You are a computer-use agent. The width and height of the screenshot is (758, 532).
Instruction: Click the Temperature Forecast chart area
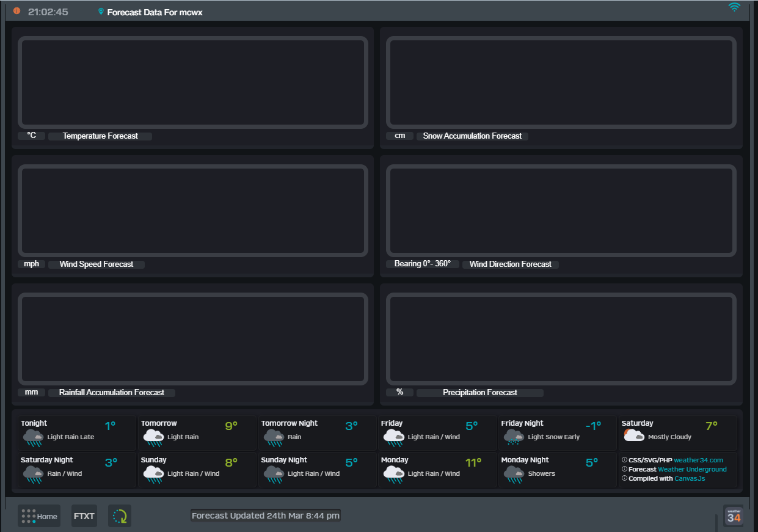[x=193, y=82]
